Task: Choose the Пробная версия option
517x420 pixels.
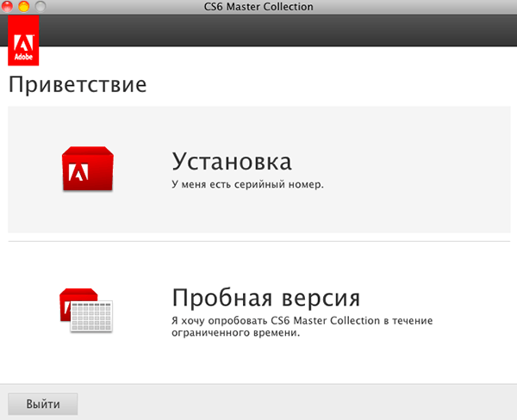Action: 259,312
